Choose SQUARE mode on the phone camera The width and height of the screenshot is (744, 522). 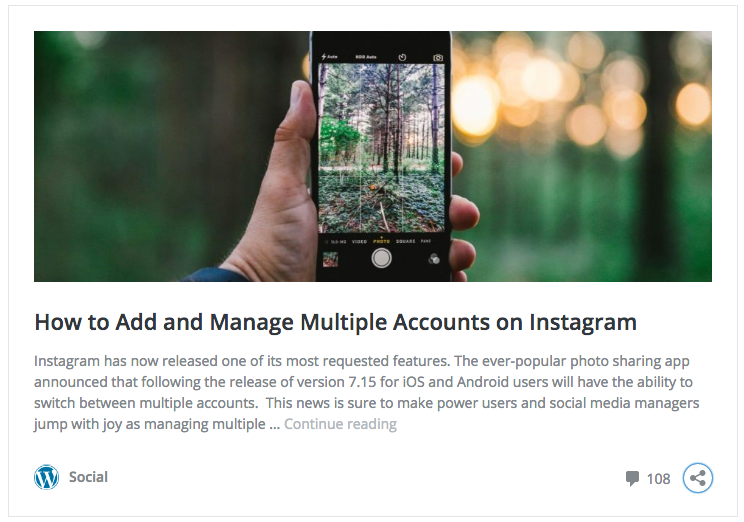click(406, 242)
